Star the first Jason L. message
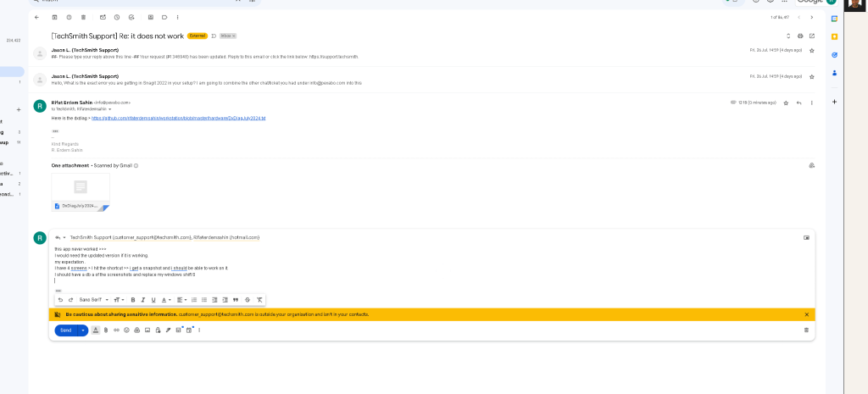This screenshot has width=868, height=394. [x=812, y=50]
